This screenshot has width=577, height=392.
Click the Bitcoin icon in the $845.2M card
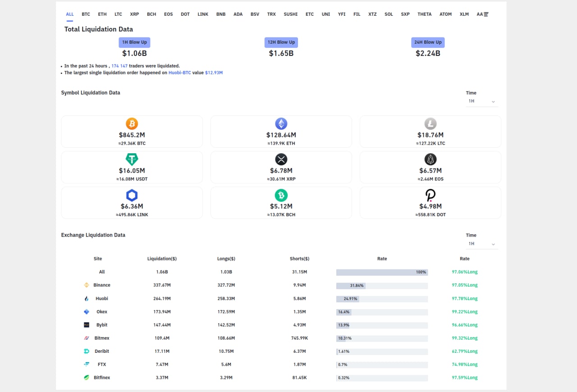click(132, 123)
